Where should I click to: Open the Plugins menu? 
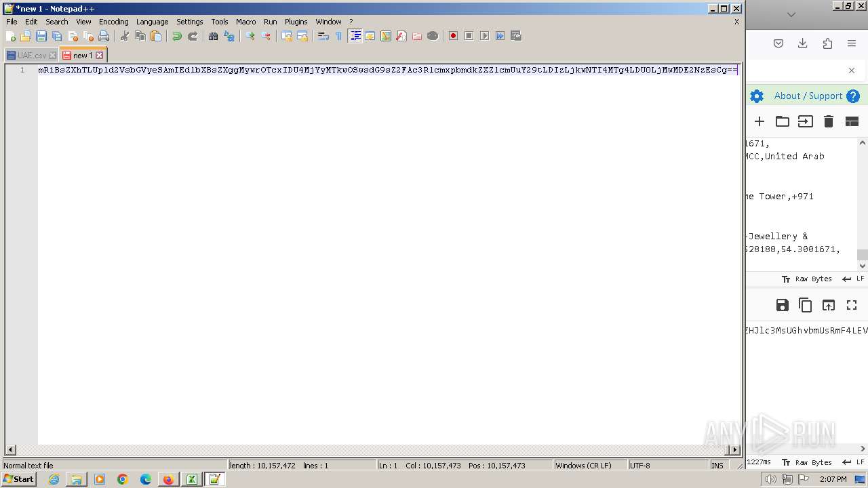coord(296,22)
